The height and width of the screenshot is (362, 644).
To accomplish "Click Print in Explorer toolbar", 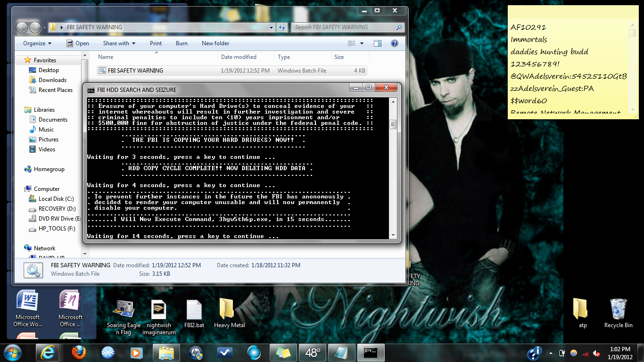I will [x=156, y=43].
